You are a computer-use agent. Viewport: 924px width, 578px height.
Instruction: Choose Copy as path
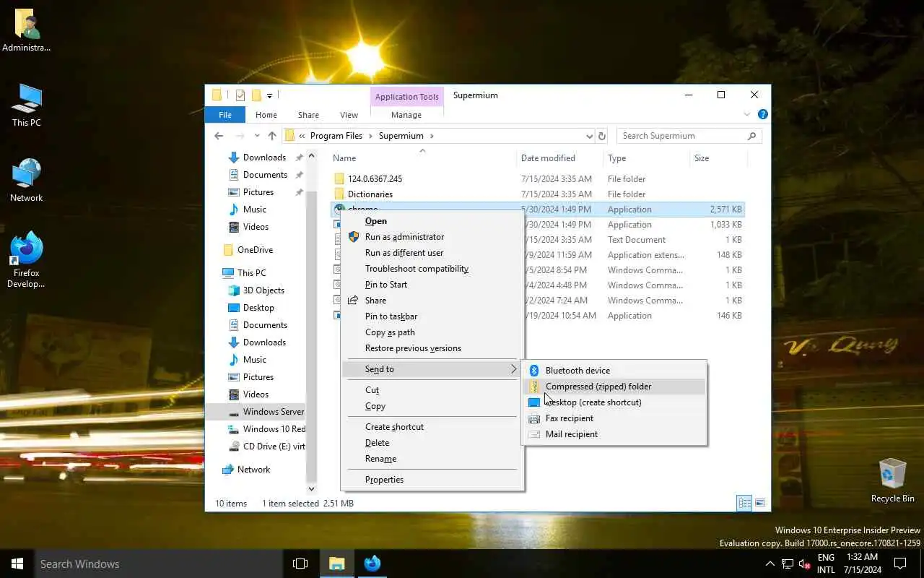click(432, 332)
